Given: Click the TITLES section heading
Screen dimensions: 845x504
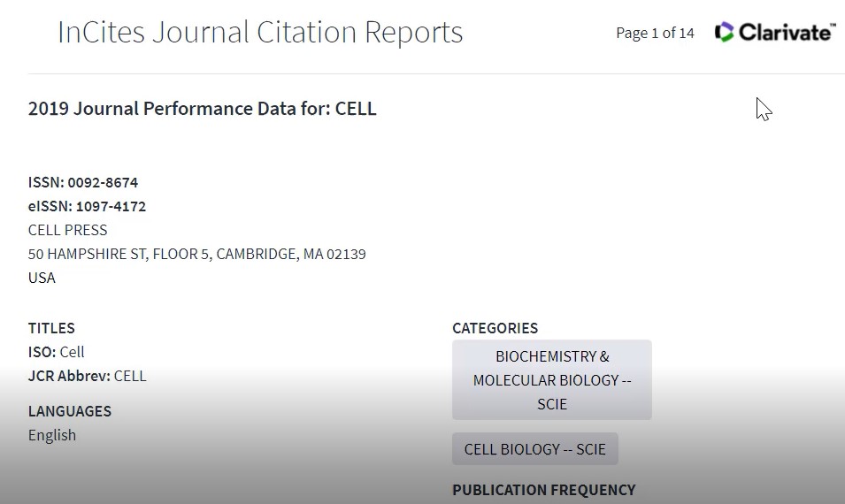Looking at the screenshot, I should 51,328.
